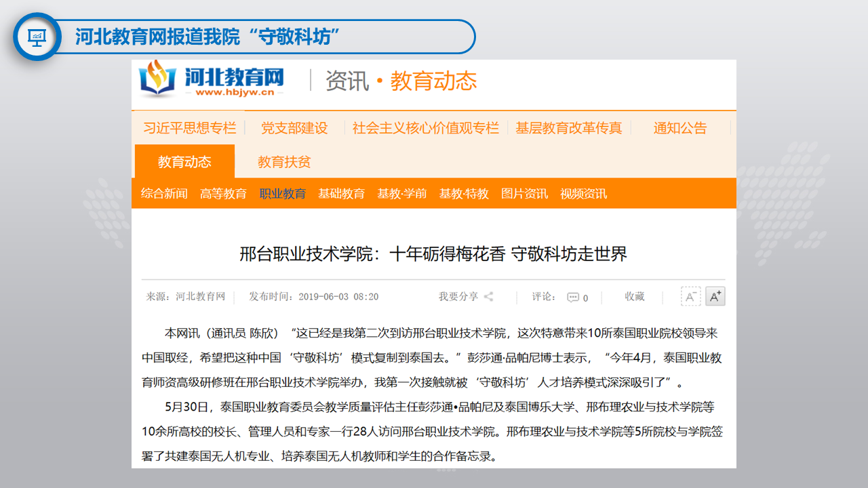Open the 党支部建设 section
Screen dimensions: 868x488
click(x=294, y=128)
